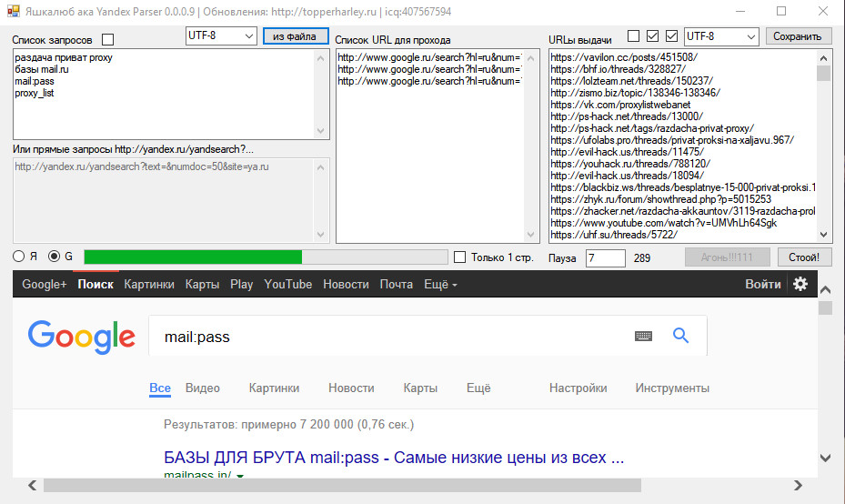This screenshot has height=504, width=845.
Task: Open Инструменты under search box
Action: coord(672,388)
